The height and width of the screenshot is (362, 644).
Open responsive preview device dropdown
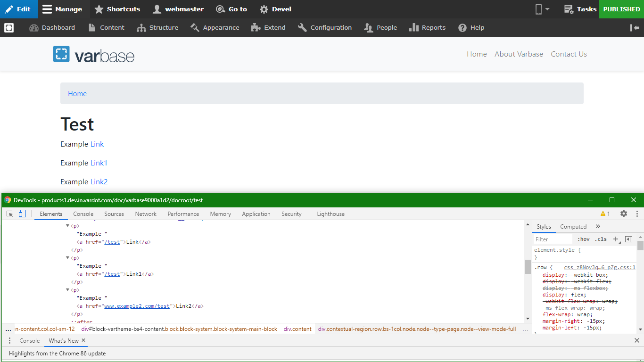tap(542, 9)
